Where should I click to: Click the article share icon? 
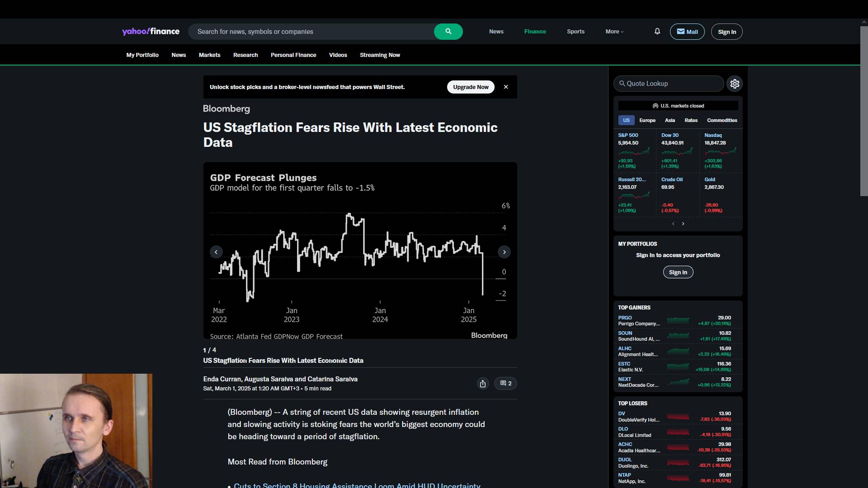pos(483,384)
